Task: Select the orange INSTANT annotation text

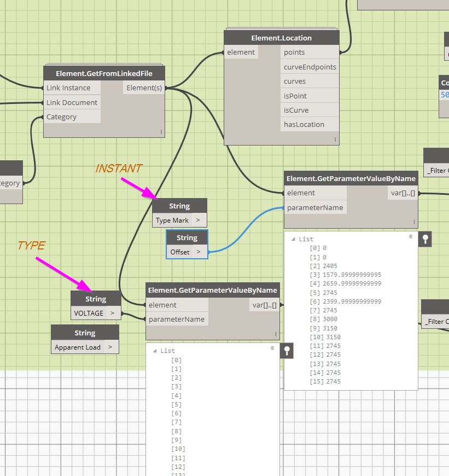Action: [x=118, y=168]
